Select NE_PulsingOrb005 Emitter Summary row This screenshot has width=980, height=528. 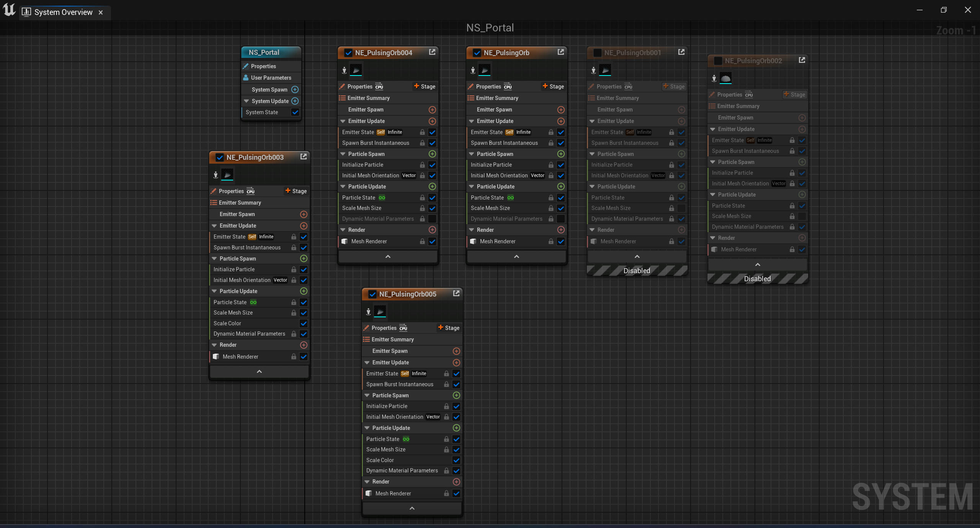412,339
